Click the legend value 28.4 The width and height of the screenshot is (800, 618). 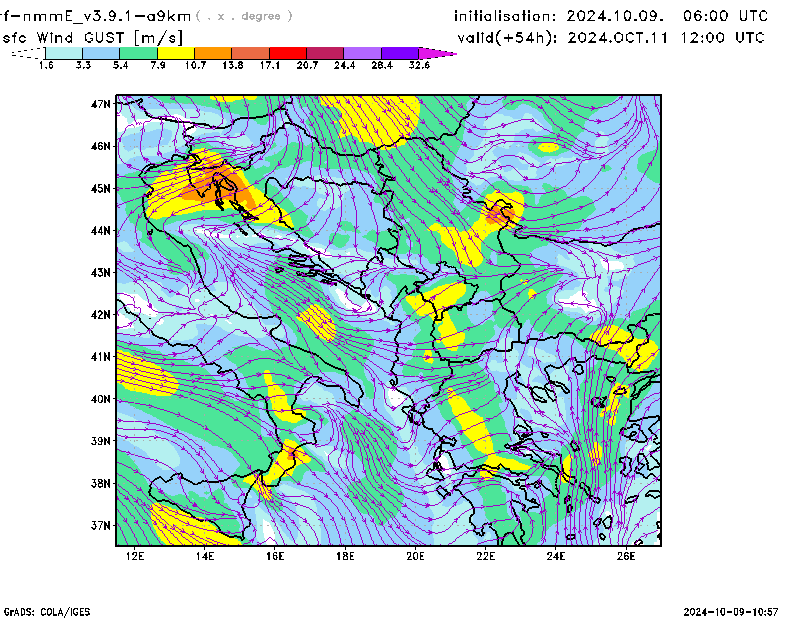pos(382,65)
